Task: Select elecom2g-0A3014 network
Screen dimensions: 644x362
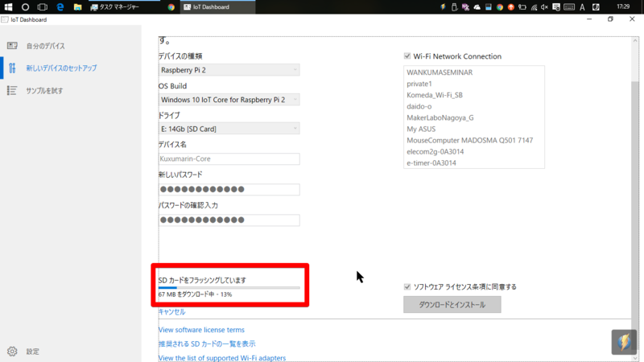Action: coord(436,152)
